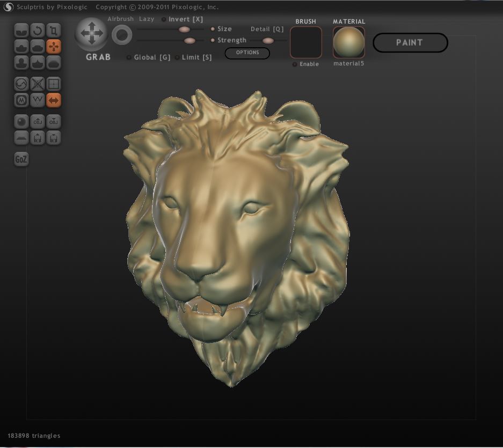Select the Smooth sculpting tool
This screenshot has height=448, width=503.
tap(54, 63)
